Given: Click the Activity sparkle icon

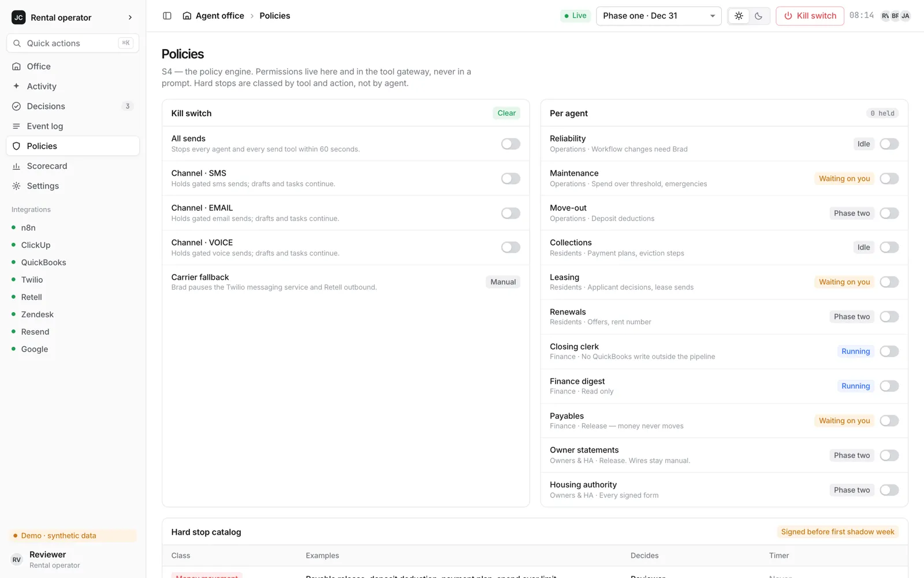Looking at the screenshot, I should tap(17, 86).
